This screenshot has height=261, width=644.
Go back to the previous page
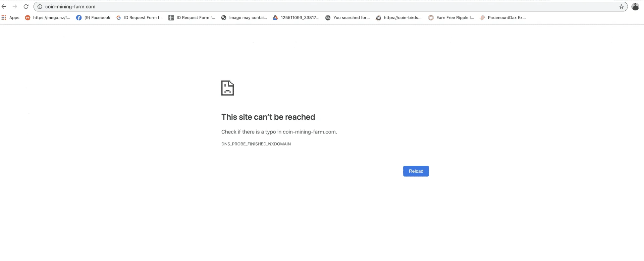(x=4, y=7)
